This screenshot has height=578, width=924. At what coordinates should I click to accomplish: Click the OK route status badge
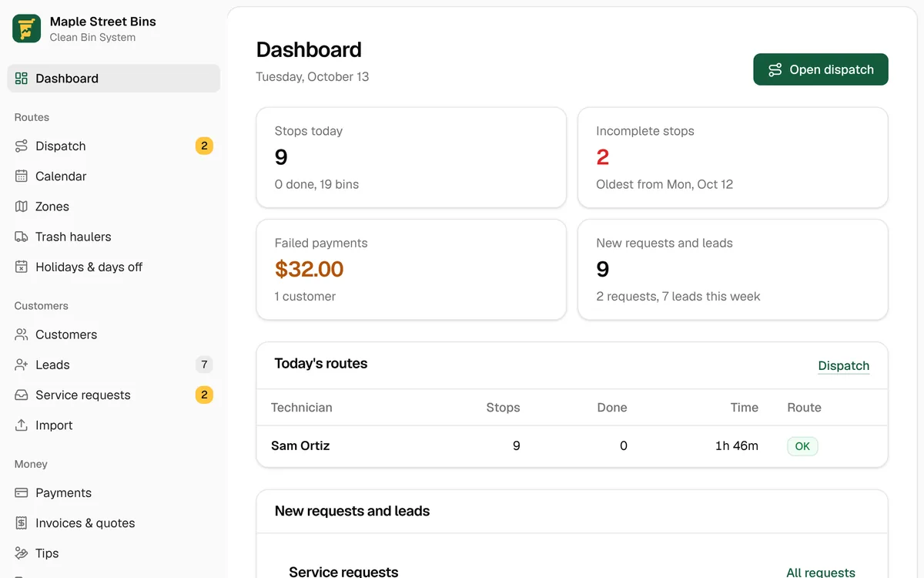802,446
